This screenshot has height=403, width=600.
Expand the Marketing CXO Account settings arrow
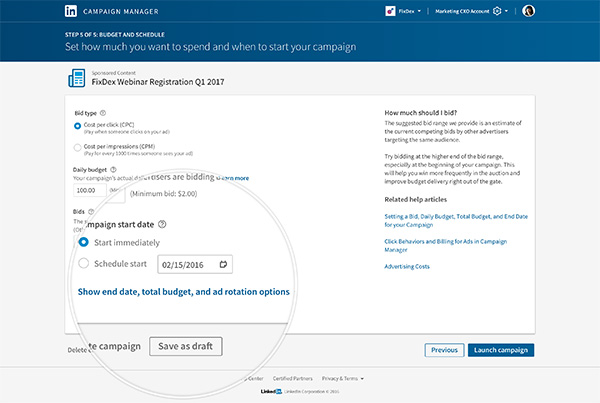[506, 11]
